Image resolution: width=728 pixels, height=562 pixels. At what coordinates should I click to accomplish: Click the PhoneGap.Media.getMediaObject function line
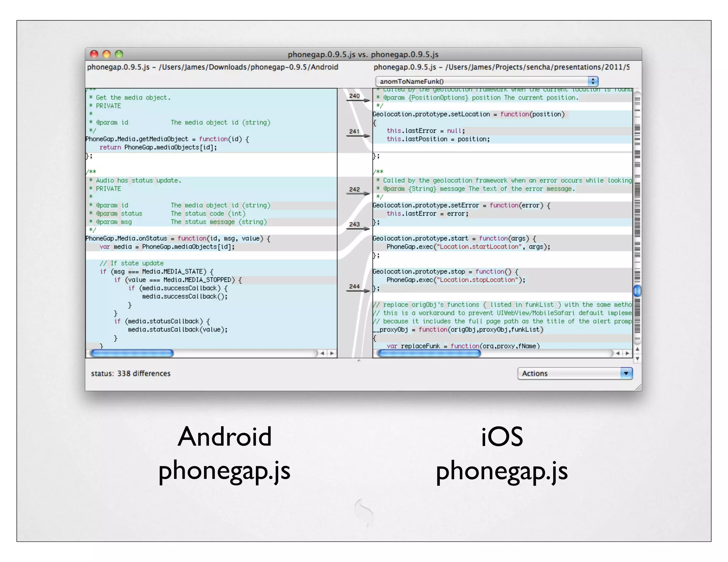coord(167,139)
